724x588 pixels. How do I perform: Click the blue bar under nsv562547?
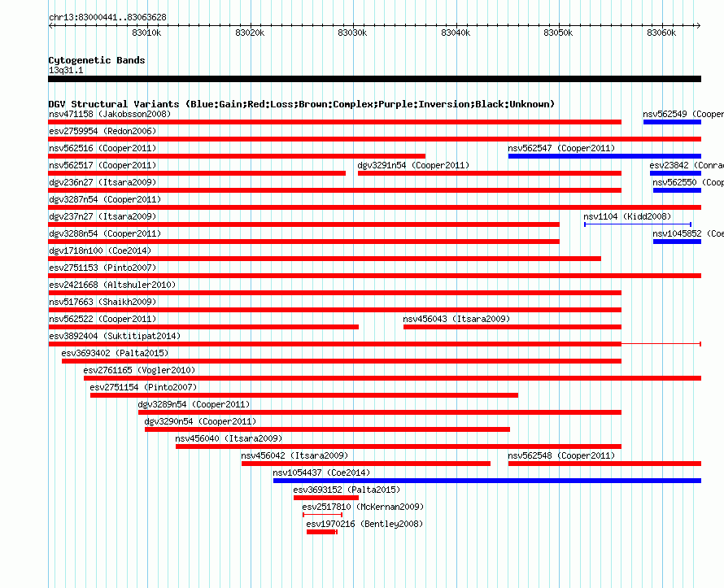605,156
